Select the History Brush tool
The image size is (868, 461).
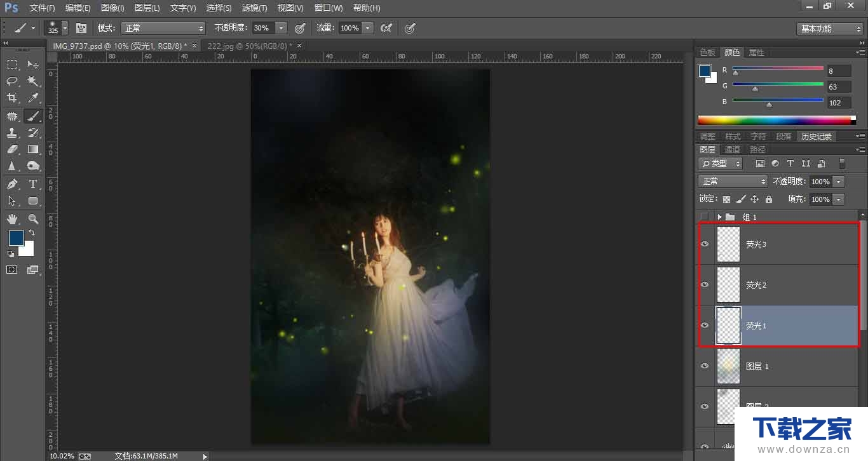click(x=33, y=133)
